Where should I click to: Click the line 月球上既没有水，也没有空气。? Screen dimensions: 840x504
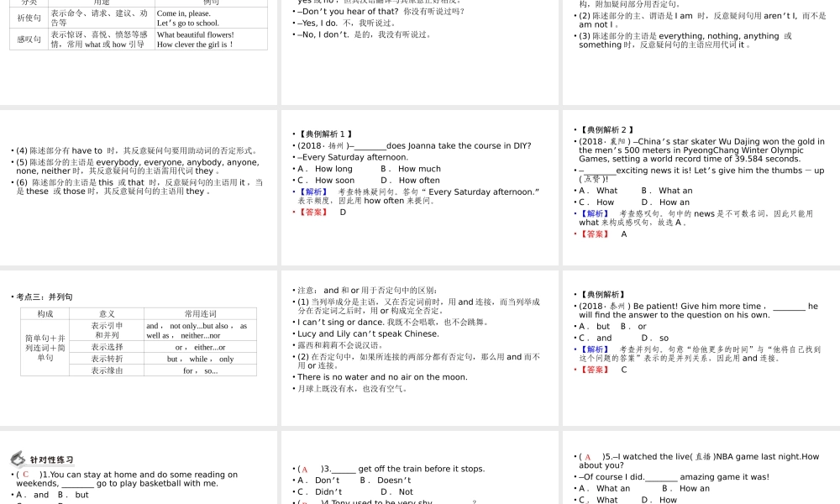(354, 389)
